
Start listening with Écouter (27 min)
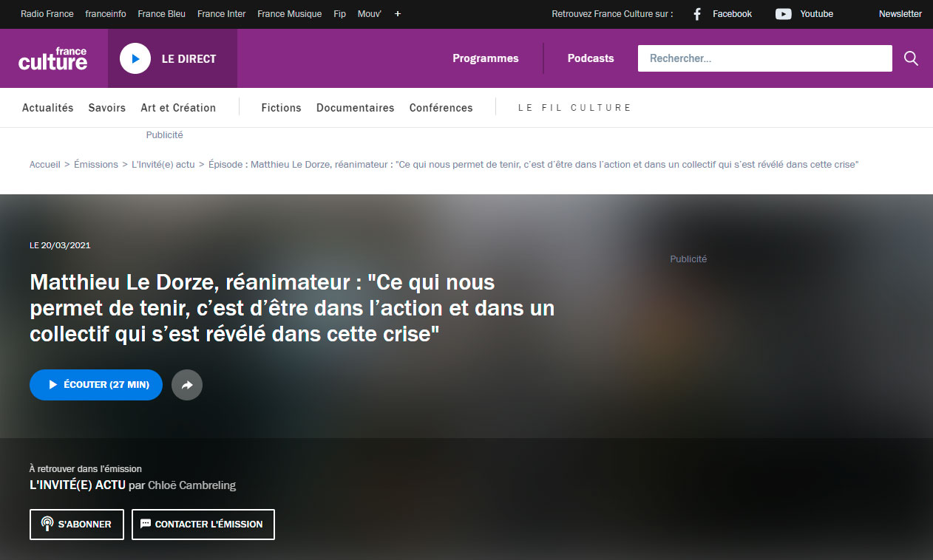pos(96,385)
